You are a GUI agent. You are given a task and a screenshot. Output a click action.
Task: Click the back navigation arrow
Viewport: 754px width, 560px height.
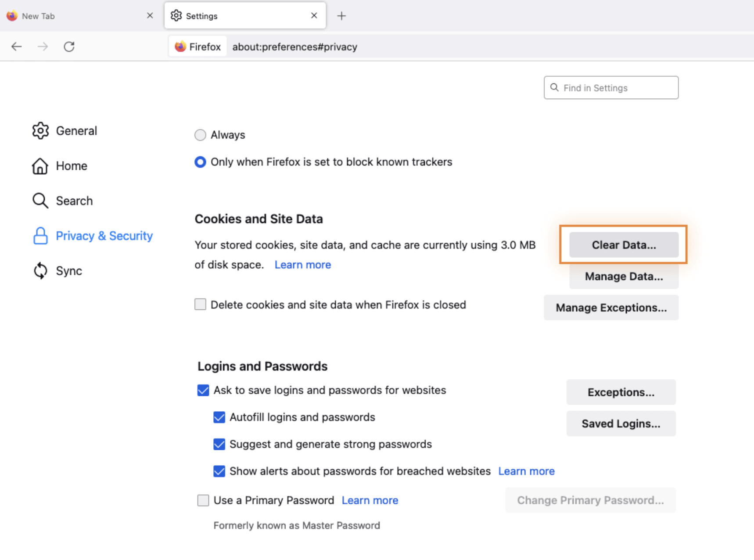point(17,47)
